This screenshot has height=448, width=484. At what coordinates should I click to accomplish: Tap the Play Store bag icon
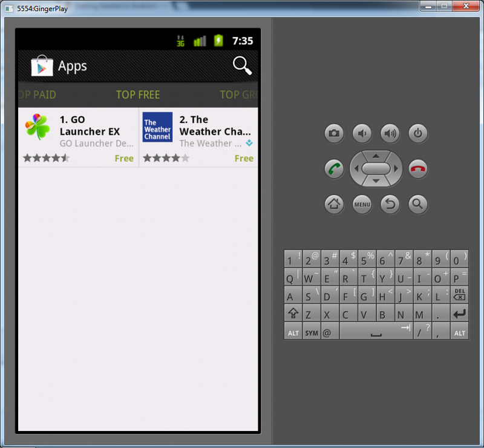42,65
